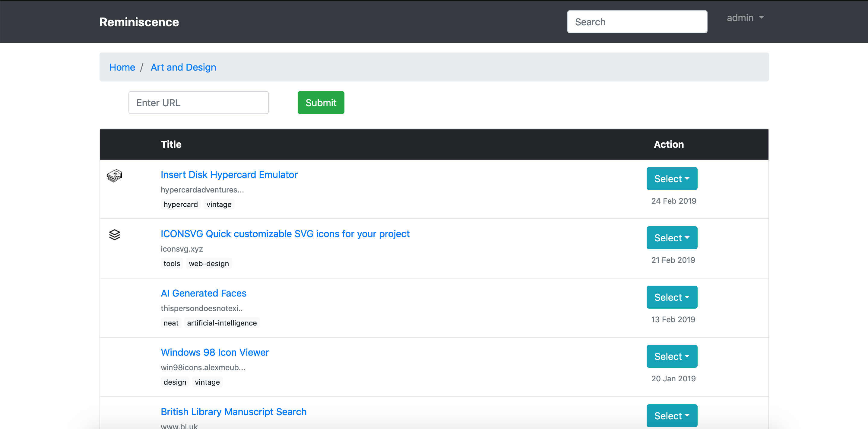Focus the Search box in navbar
Image resolution: width=868 pixels, height=429 pixels.
637,21
